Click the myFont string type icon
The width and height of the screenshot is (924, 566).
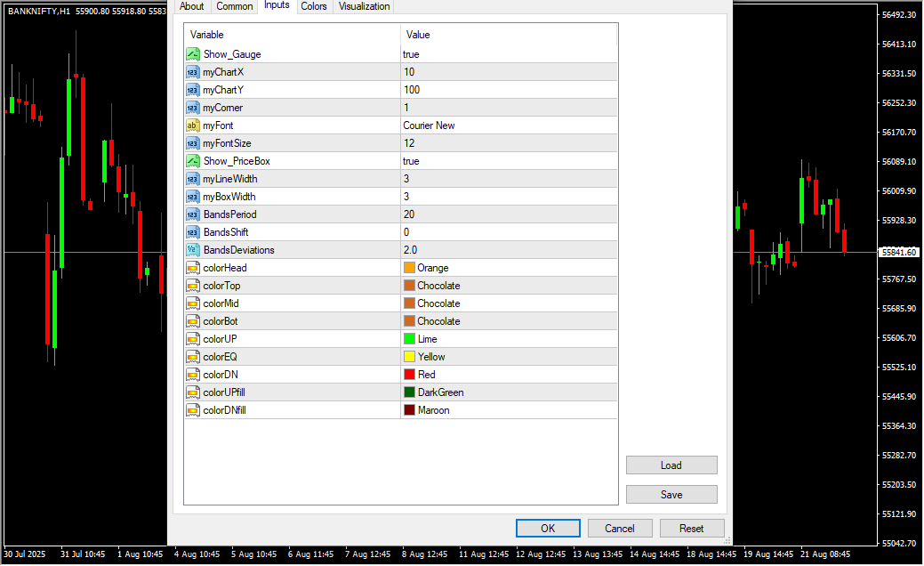[x=192, y=125]
